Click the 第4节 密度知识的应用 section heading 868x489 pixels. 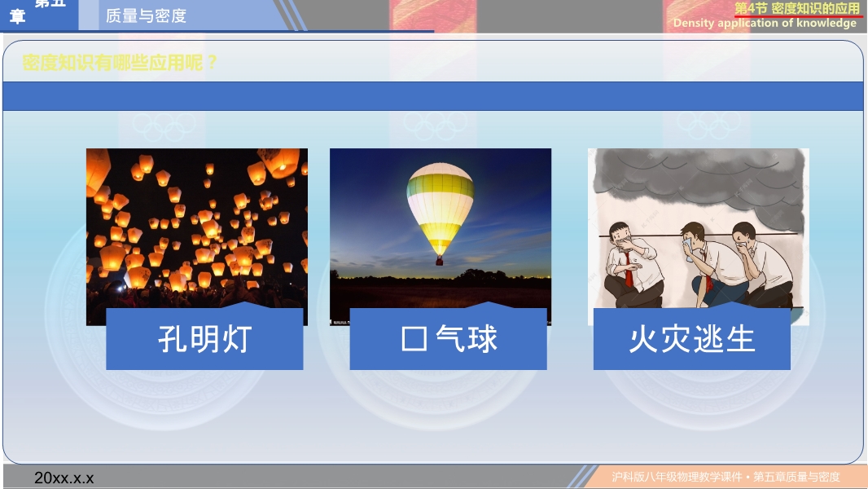pyautogui.click(x=797, y=8)
